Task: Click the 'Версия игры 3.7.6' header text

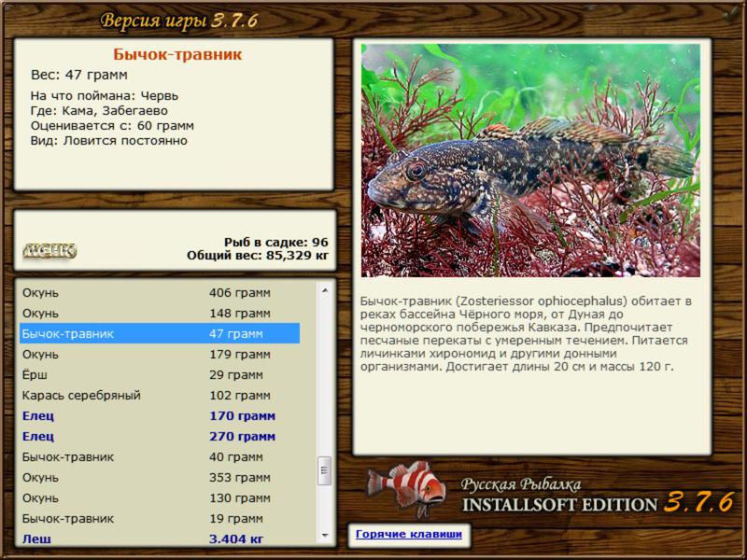Action: click(179, 21)
